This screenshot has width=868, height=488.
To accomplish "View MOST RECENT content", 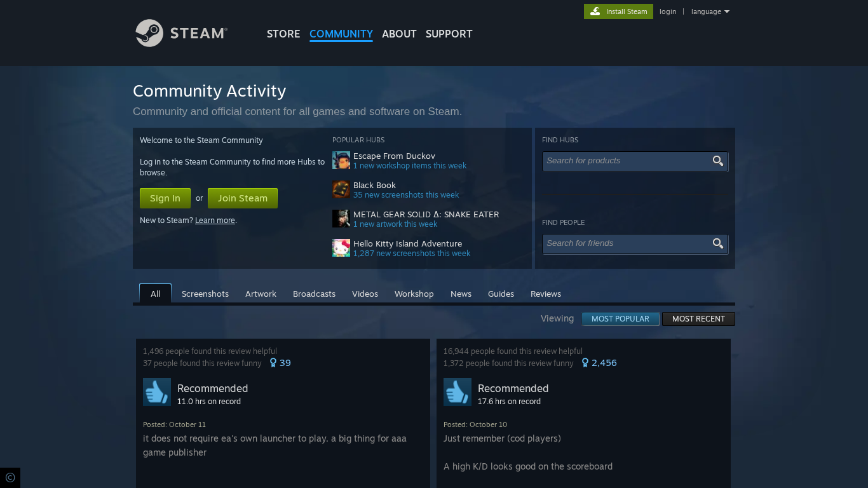I will [x=698, y=319].
